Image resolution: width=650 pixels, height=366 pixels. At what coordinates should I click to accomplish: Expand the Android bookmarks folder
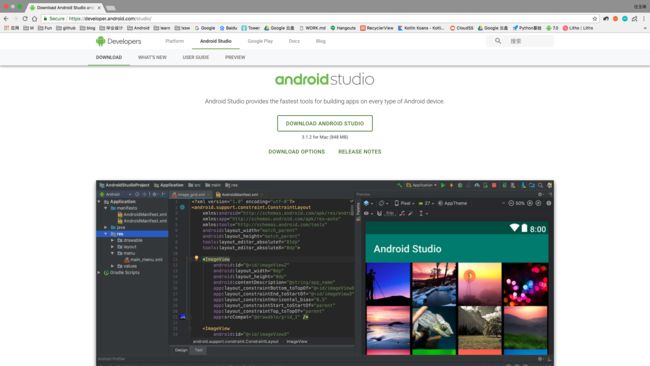(x=138, y=28)
